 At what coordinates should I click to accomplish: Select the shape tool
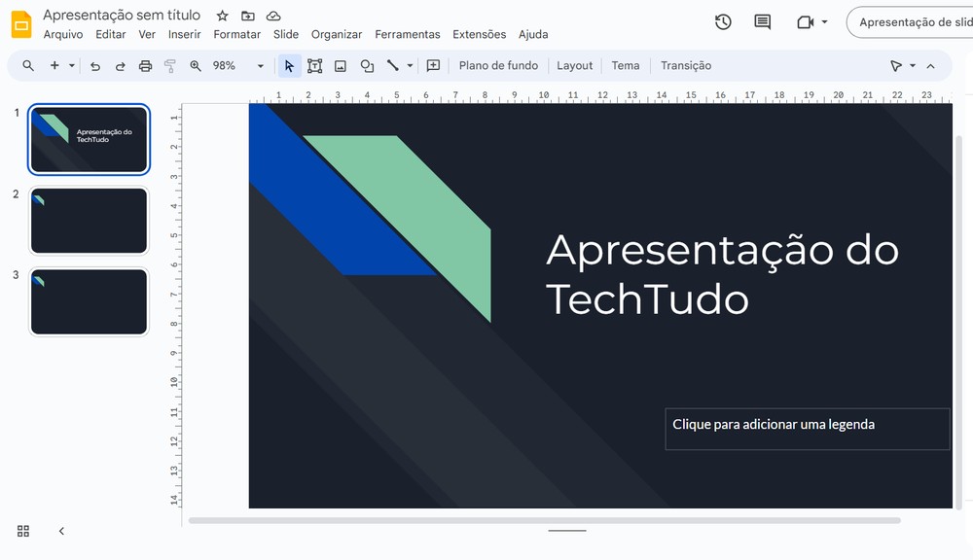[367, 65]
